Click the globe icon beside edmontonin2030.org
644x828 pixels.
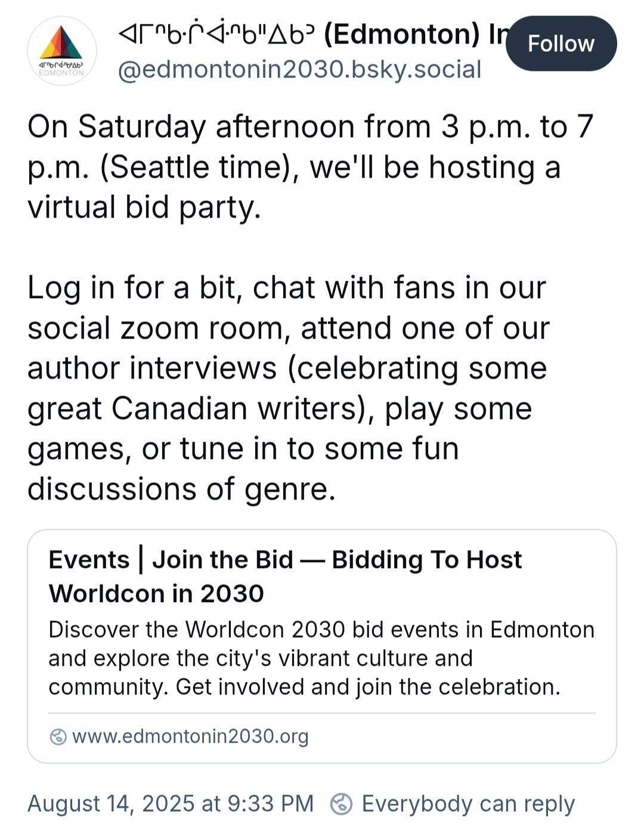58,737
